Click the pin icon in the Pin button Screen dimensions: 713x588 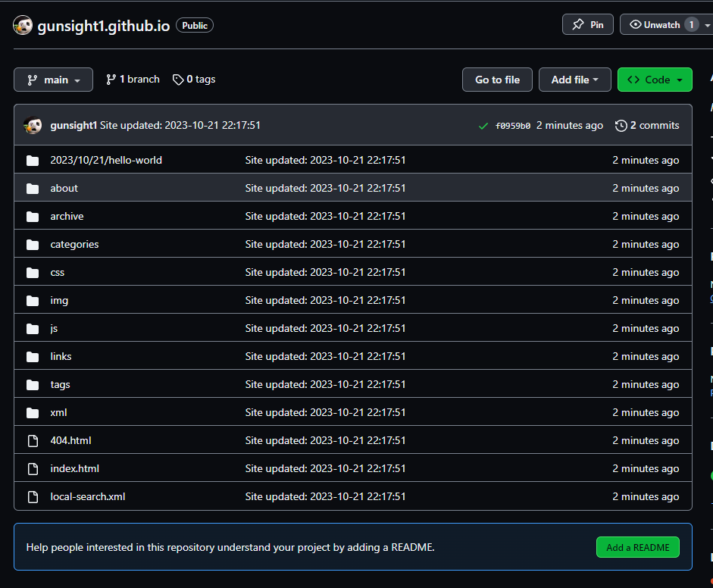[x=578, y=24]
